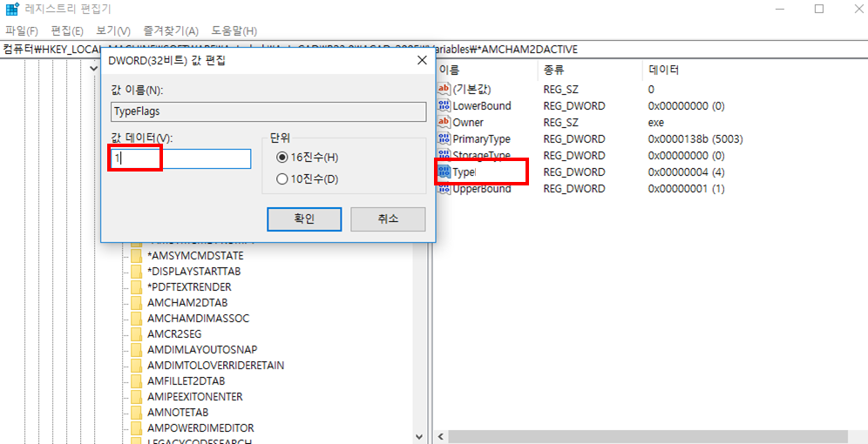Click the Owner string value icon
The image size is (868, 444).
coord(444,122)
